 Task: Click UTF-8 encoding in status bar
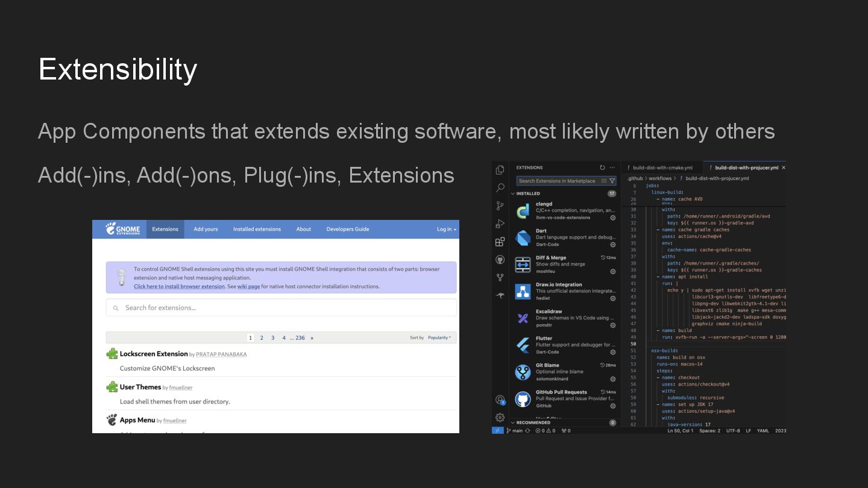tap(733, 431)
